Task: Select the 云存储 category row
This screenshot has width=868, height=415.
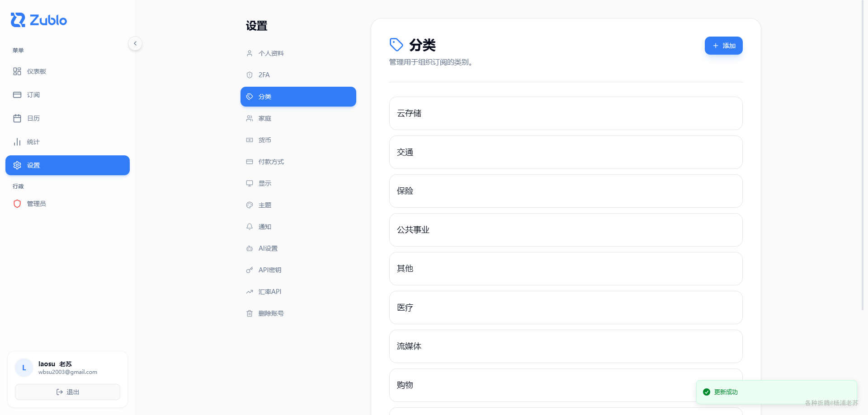Action: pos(566,113)
